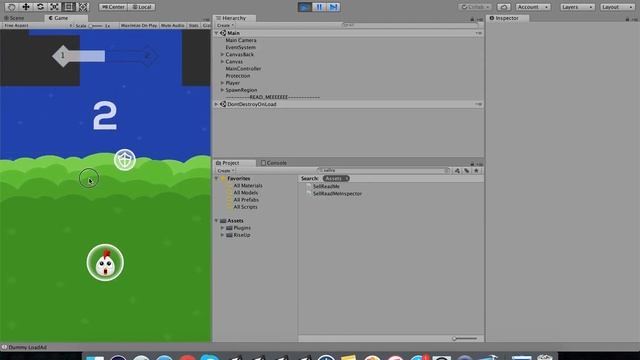Click the Hierarchy search field

410,25
